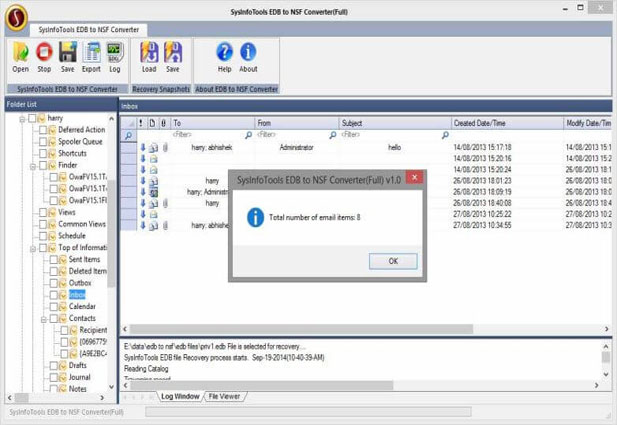Tick the harry mailbox checkbox
617x425 pixels.
(32, 118)
